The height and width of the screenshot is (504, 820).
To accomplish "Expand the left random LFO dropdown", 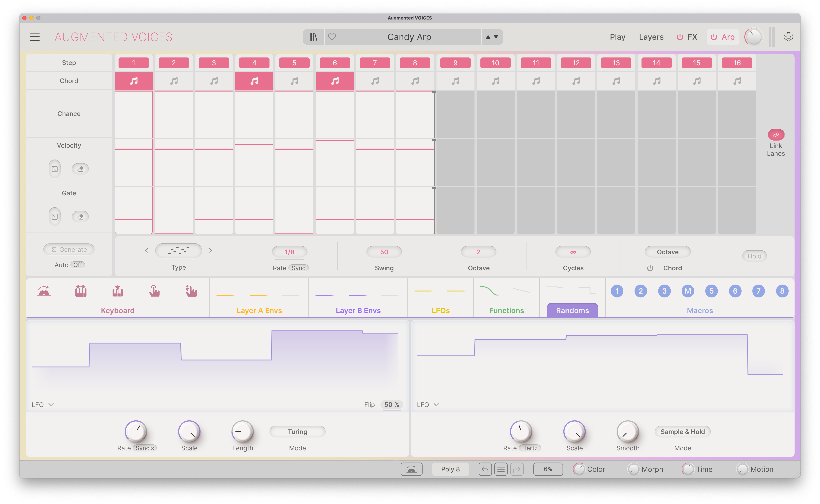I will tap(43, 404).
